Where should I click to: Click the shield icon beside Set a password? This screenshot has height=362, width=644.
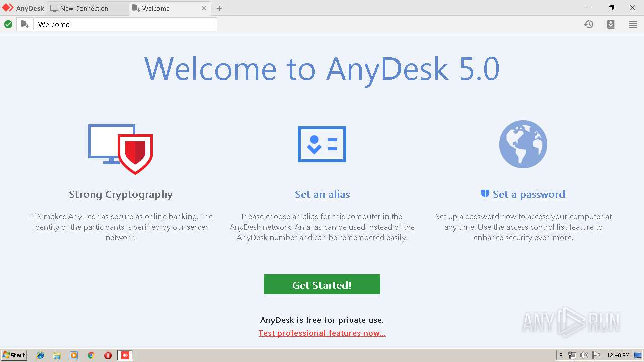click(x=485, y=194)
